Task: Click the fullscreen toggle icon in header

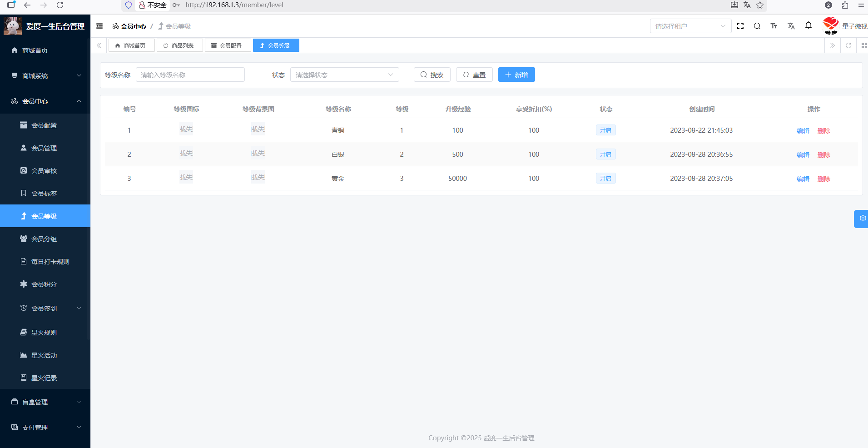Action: (740, 26)
